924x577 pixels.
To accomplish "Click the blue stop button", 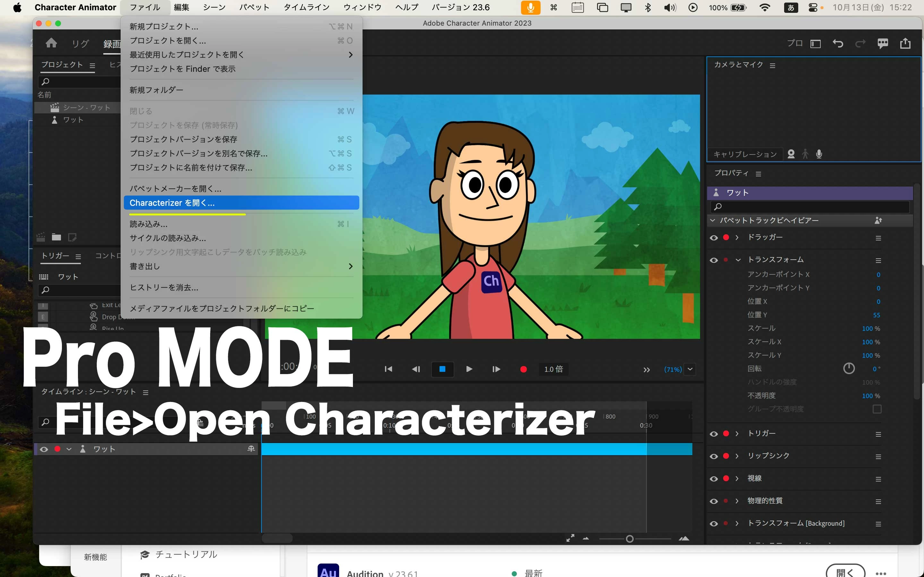I will tap(442, 369).
